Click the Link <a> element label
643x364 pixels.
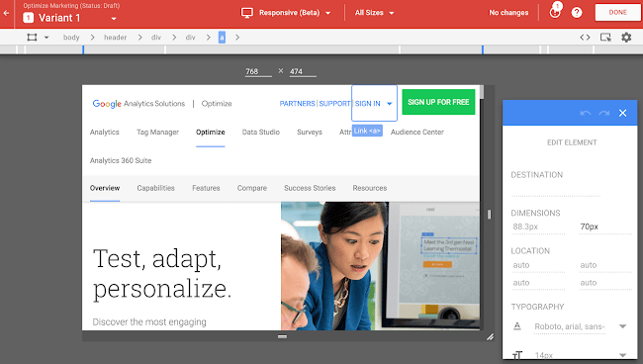367,131
